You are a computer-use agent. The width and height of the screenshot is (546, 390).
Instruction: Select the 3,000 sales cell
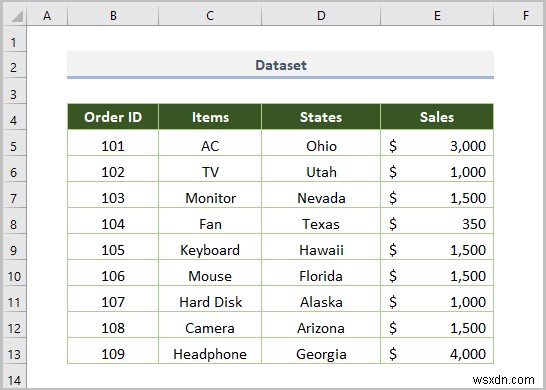(437, 143)
